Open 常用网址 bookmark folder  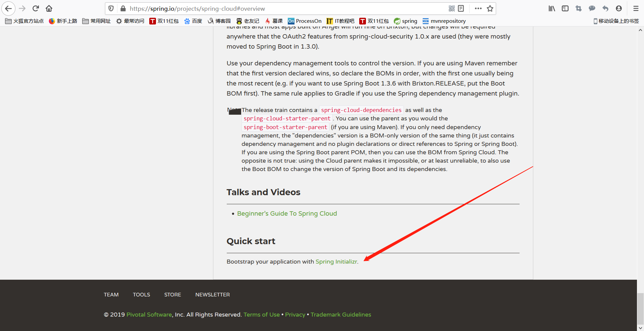coord(97,21)
